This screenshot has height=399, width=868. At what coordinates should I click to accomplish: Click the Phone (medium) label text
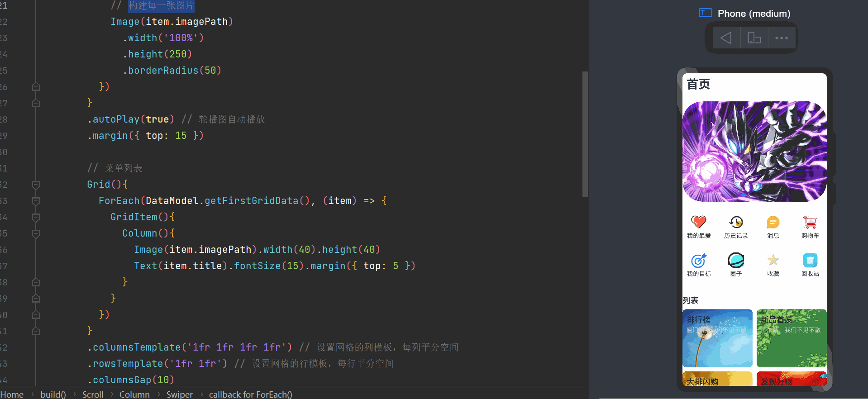(754, 14)
